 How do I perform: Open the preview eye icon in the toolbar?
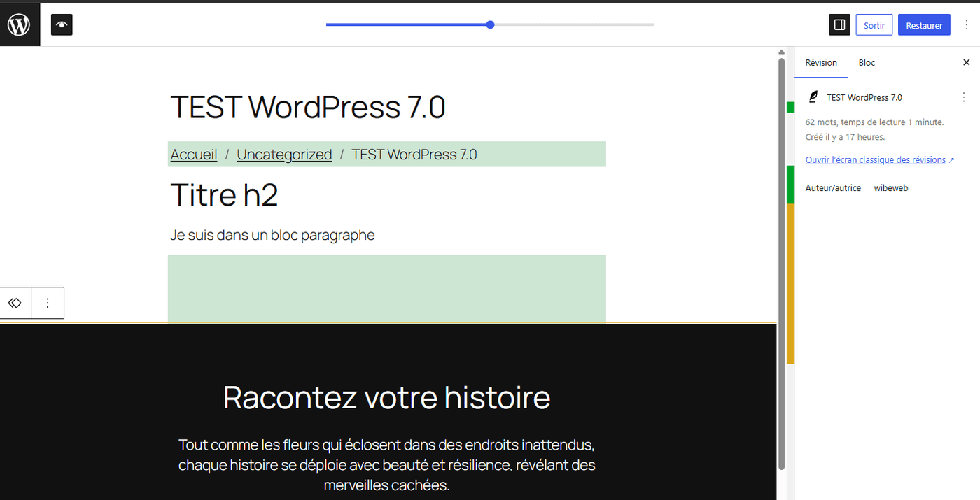coord(61,24)
